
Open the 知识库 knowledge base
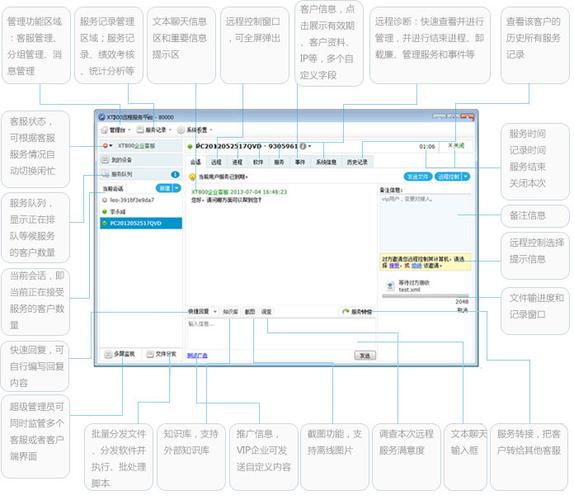(x=230, y=311)
